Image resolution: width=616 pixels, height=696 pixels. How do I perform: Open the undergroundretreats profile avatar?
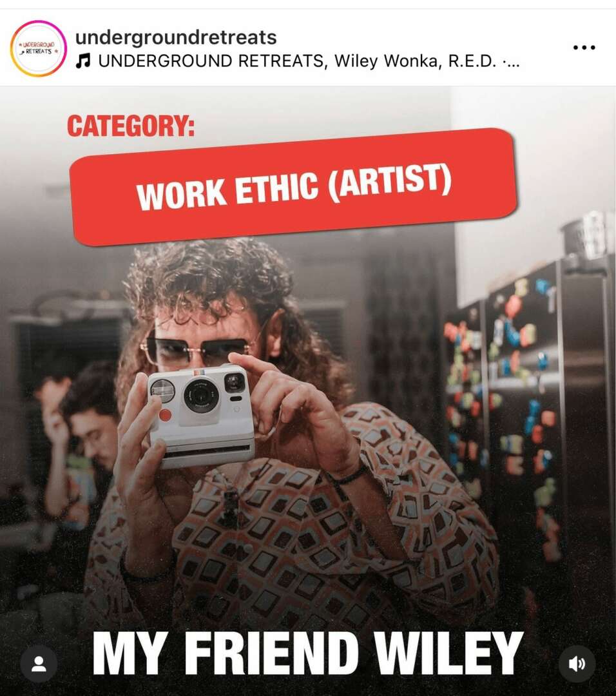[x=38, y=48]
